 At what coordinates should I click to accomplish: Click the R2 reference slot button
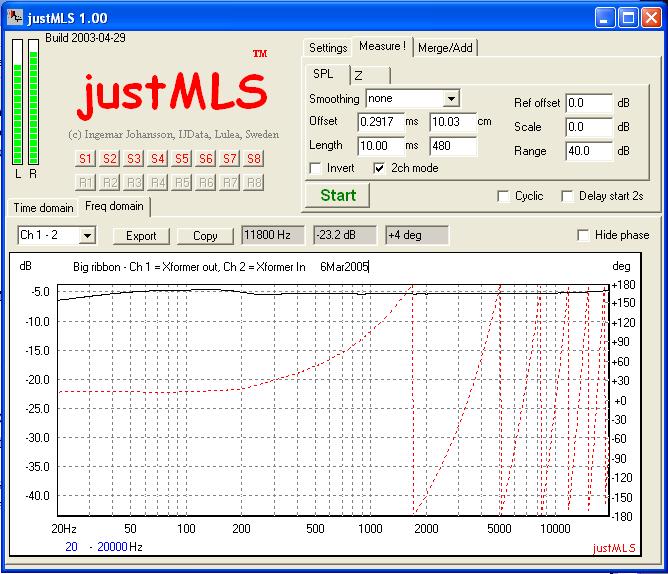pos(109,182)
